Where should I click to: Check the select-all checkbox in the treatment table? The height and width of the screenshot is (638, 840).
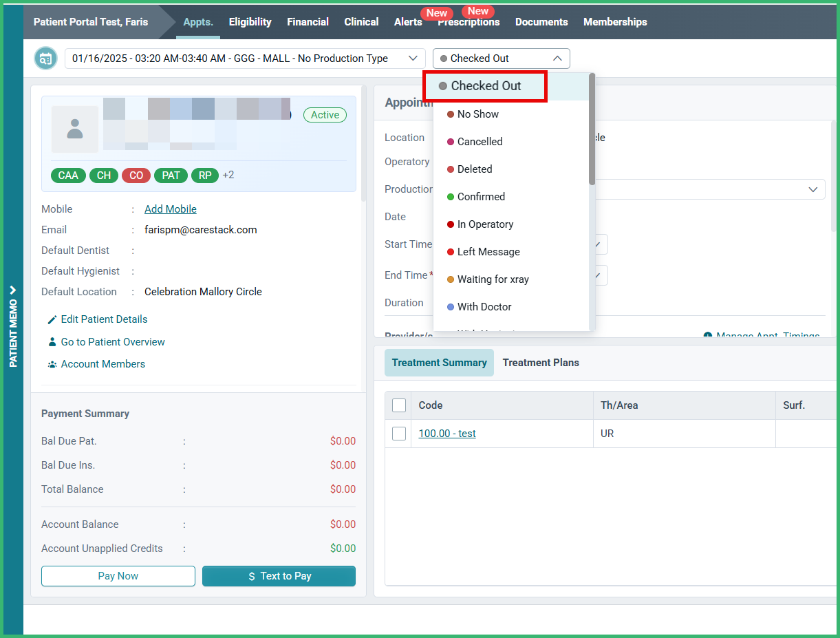click(398, 405)
